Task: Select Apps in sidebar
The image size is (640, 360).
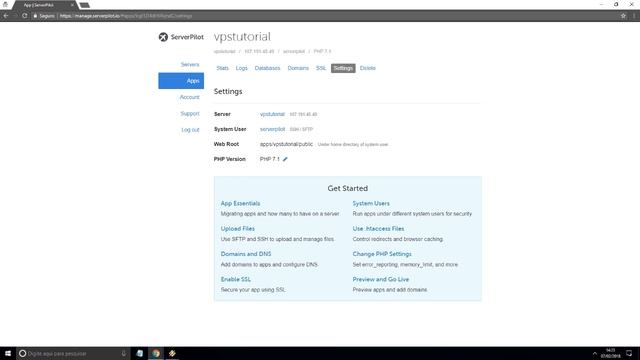Action: coord(181,81)
